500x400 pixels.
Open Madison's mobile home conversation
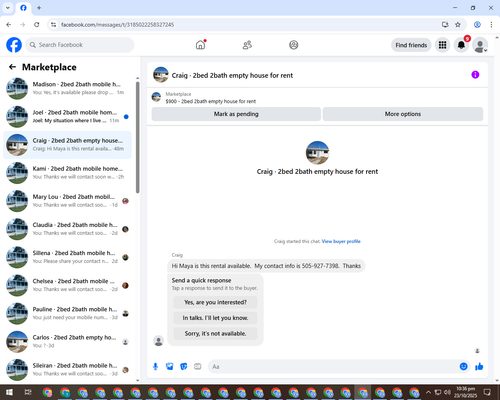point(67,88)
